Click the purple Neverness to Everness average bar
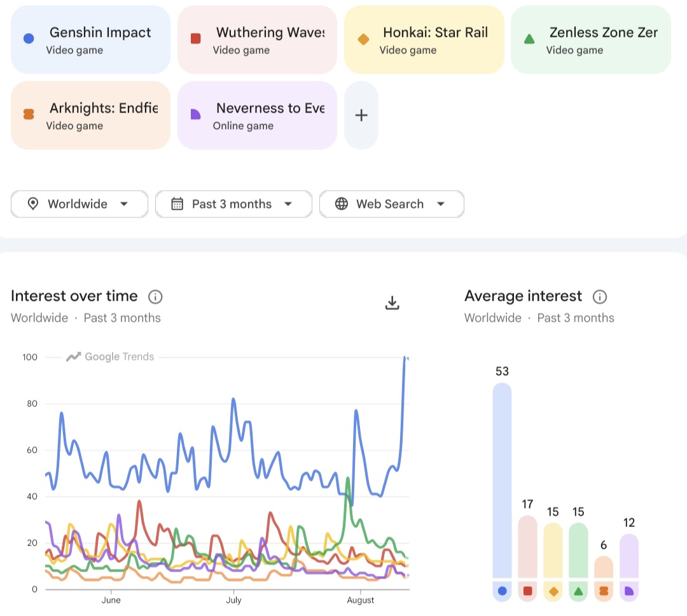Viewport: 687px width, 616px height. 629,556
